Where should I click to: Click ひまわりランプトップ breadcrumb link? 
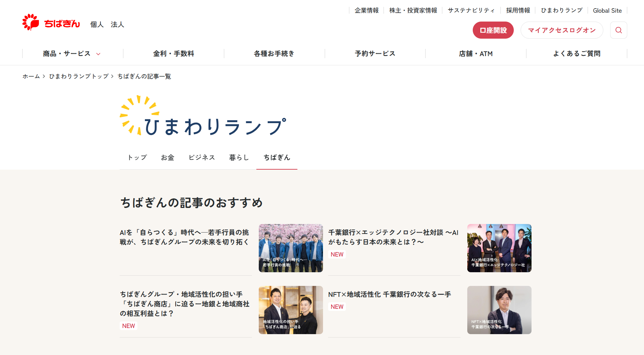(x=79, y=76)
